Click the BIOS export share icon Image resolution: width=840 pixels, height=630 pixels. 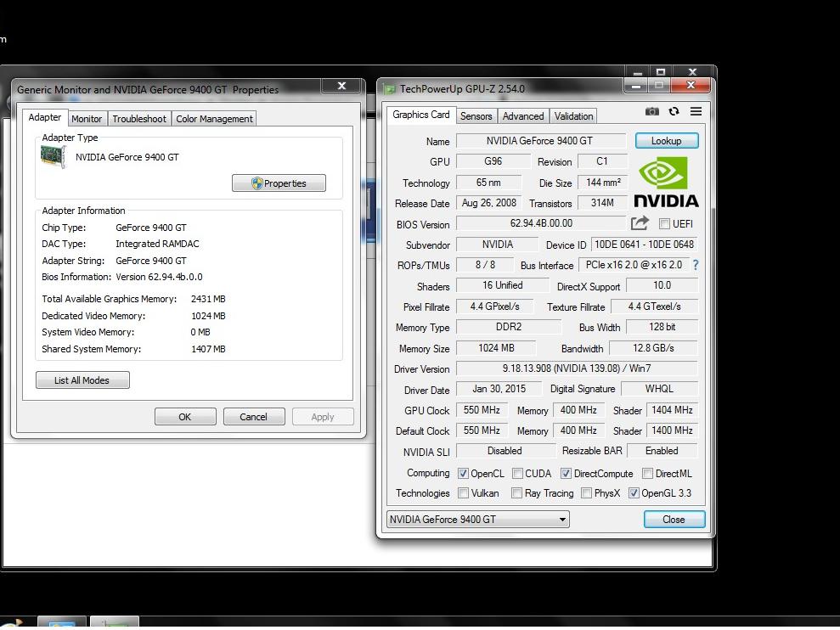640,223
